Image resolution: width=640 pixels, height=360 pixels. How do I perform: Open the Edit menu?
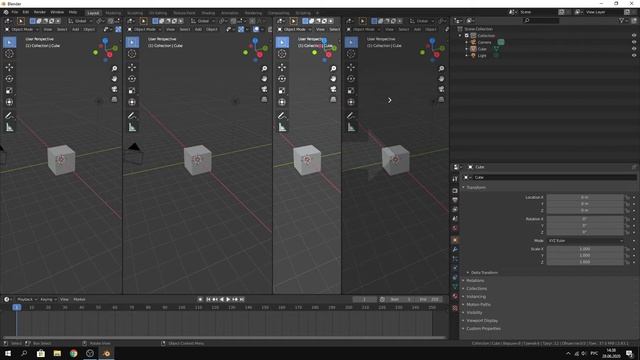pyautogui.click(x=26, y=12)
